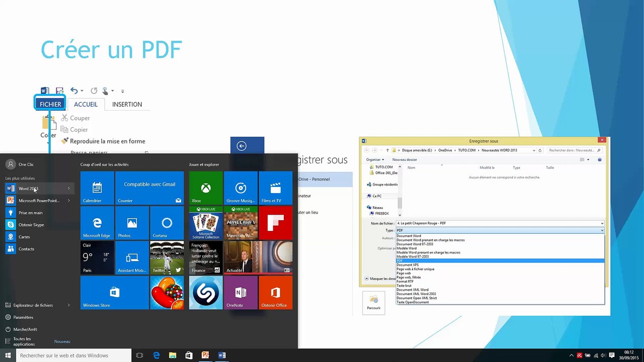Screen dimensions: 644x362
Task: Open the Actualité news tile
Action: tap(258, 258)
